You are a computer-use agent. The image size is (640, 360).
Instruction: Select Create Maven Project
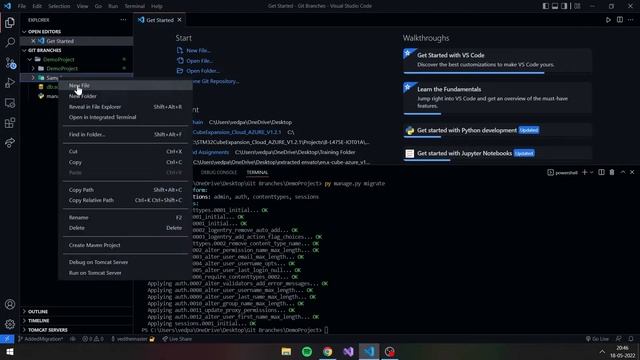125,245
